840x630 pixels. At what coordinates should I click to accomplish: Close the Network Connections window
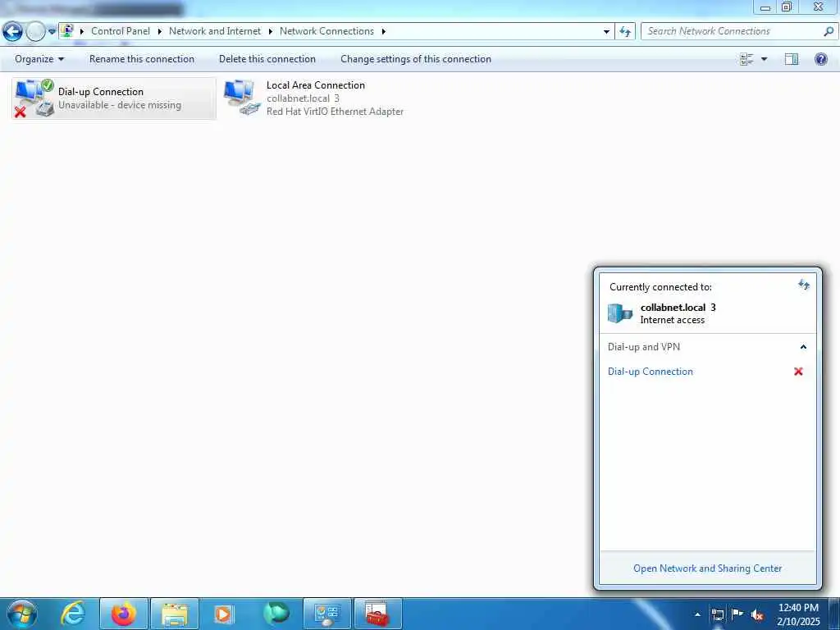coord(819,7)
